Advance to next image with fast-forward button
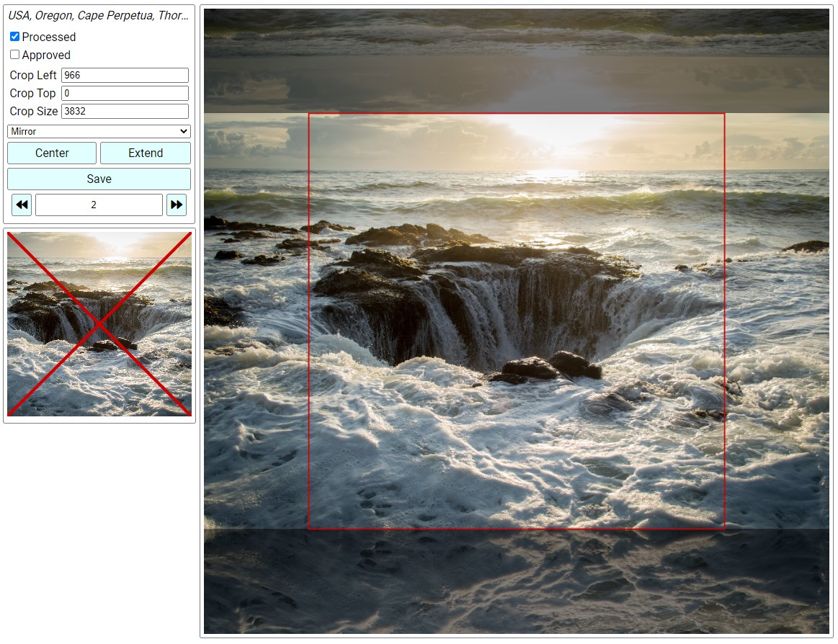Viewport: 838px width, 644px height. pyautogui.click(x=177, y=205)
